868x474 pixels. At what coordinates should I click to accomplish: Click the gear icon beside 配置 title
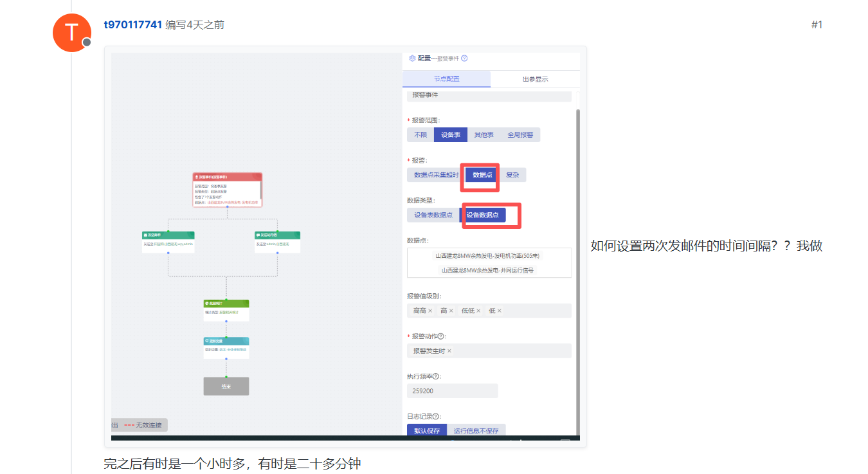(412, 59)
